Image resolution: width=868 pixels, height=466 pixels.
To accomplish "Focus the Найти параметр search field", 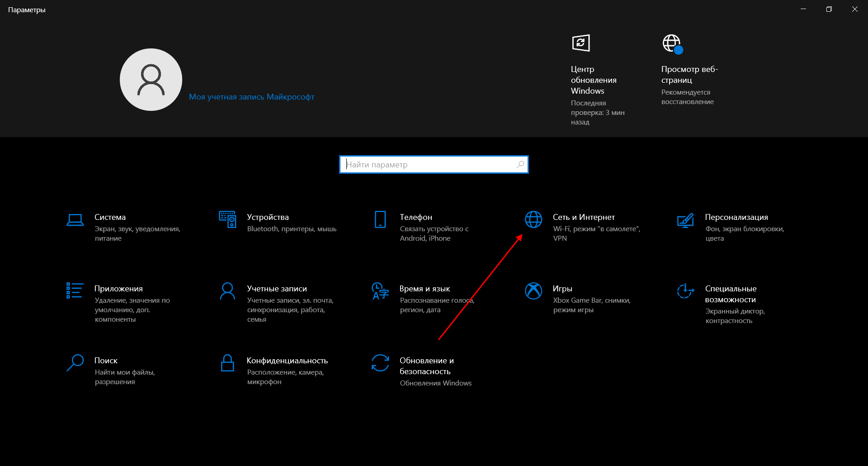I will [x=434, y=165].
